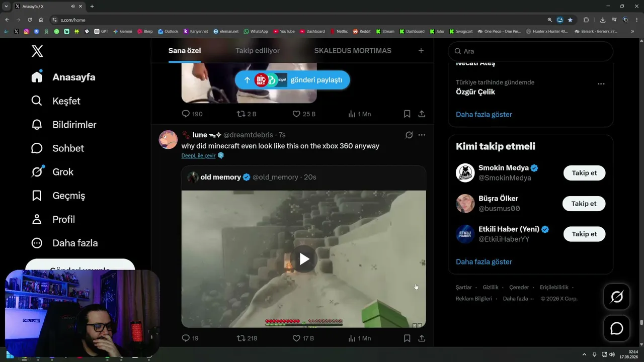644x362 pixels.
Task: Click the X logo in the sidebar
Action: coord(37,51)
